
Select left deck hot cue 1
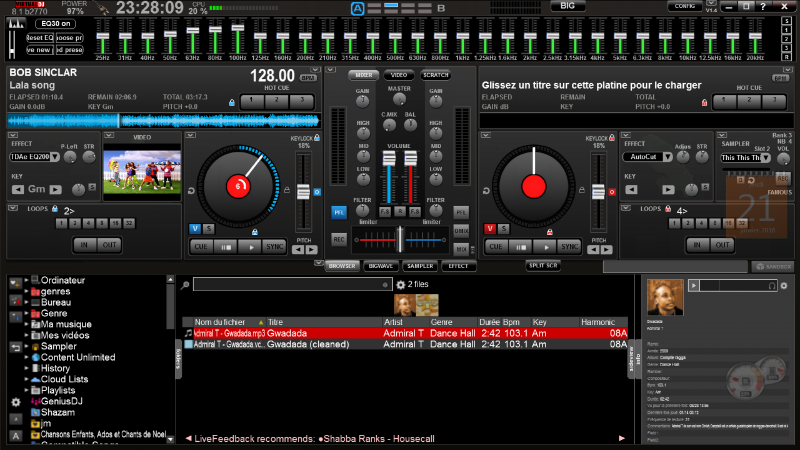[x=252, y=101]
